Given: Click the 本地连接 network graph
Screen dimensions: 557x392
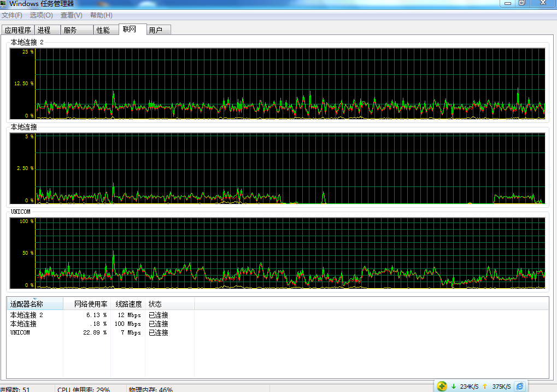Looking at the screenshot, I should (x=277, y=168).
